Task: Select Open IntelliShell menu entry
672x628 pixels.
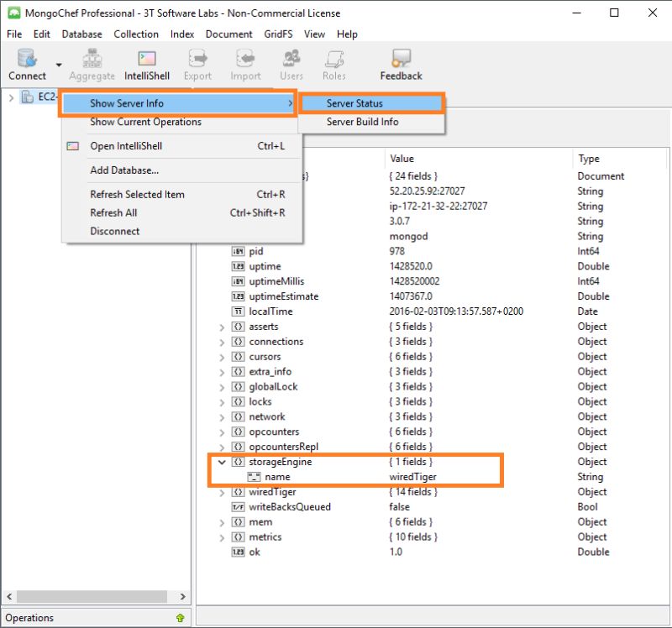Action: (181, 146)
